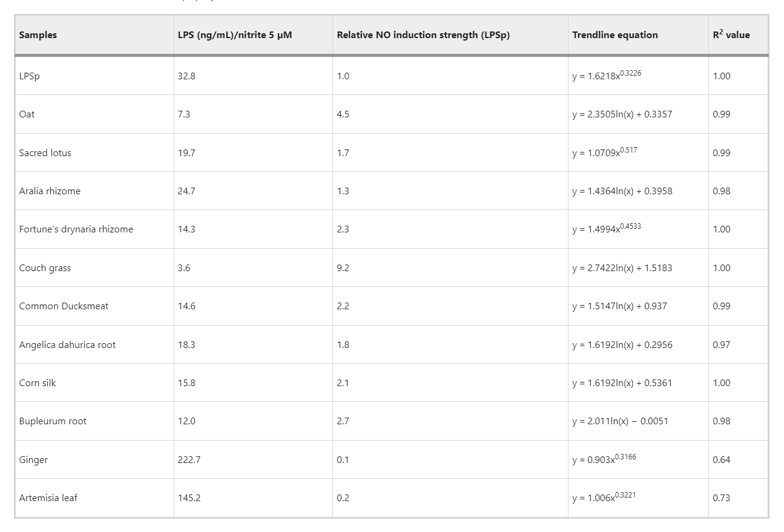The width and height of the screenshot is (784, 532).
Task: Select Artemisia leaf's 145.2 LPS value
Action: click(x=189, y=498)
